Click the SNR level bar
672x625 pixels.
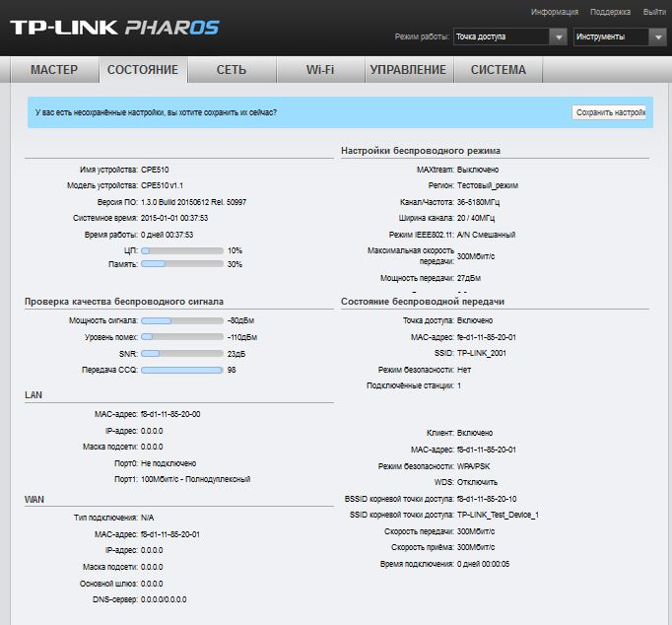[x=182, y=354]
